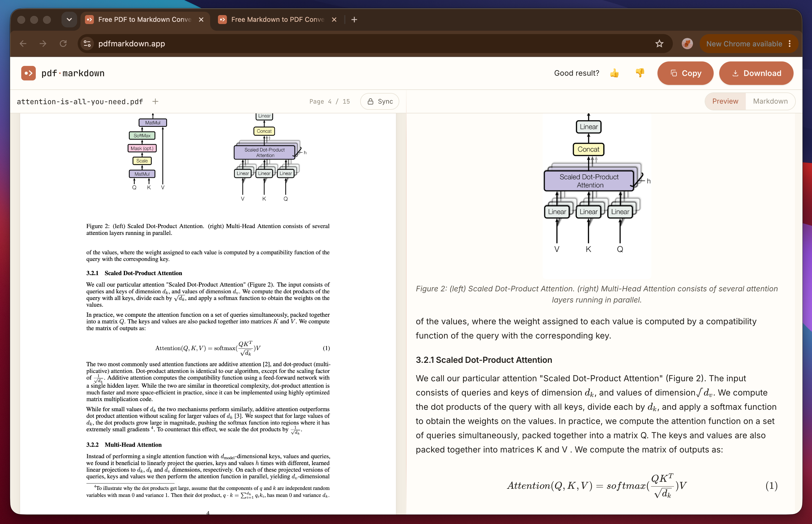Click the 3.2.1 Scaled Dot-Product Attention preview heading
Viewport: 812px width, 524px height.
[x=484, y=360]
